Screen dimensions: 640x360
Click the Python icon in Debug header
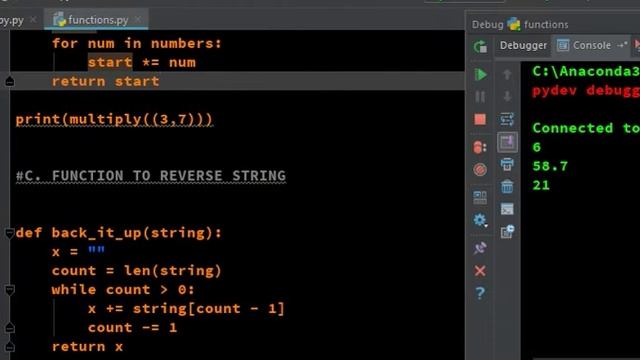tap(513, 24)
